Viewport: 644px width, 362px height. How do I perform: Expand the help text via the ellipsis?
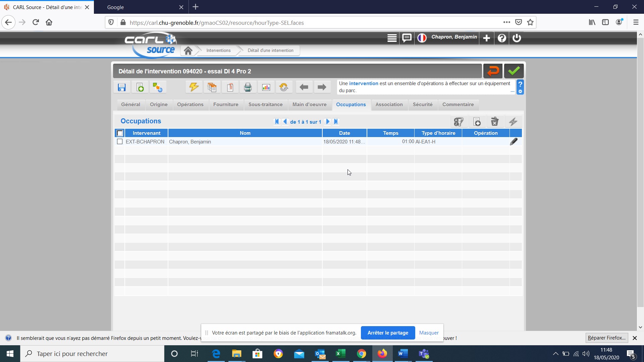click(512, 91)
